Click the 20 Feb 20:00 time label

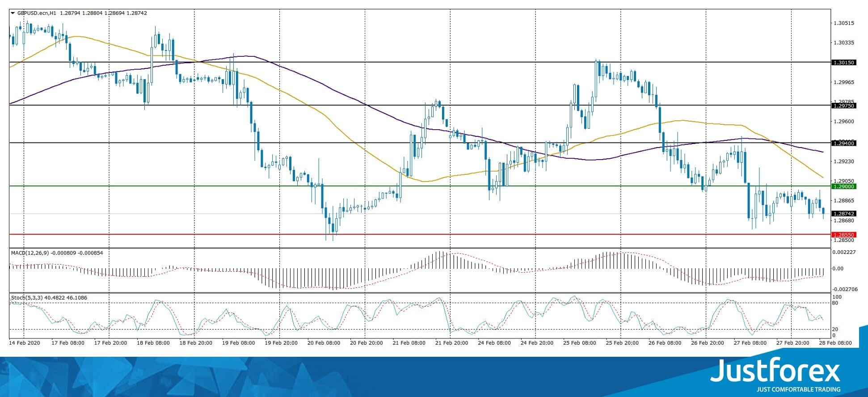click(x=366, y=343)
